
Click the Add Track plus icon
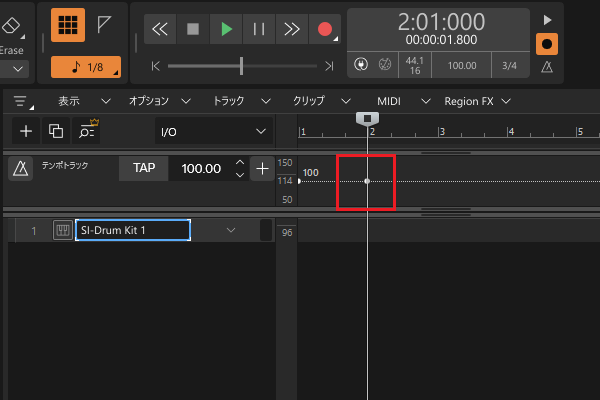pos(26,131)
